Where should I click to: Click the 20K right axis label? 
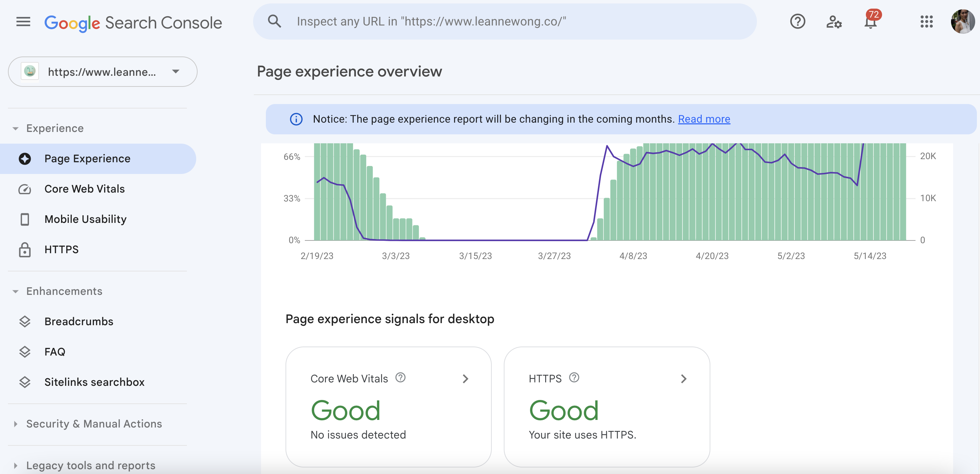[928, 156]
